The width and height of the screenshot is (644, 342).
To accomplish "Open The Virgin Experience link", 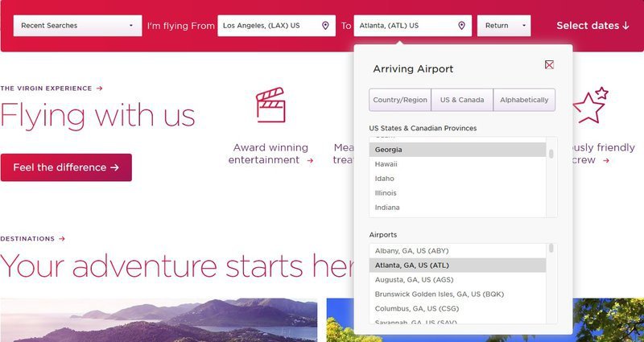I will 52,89.
